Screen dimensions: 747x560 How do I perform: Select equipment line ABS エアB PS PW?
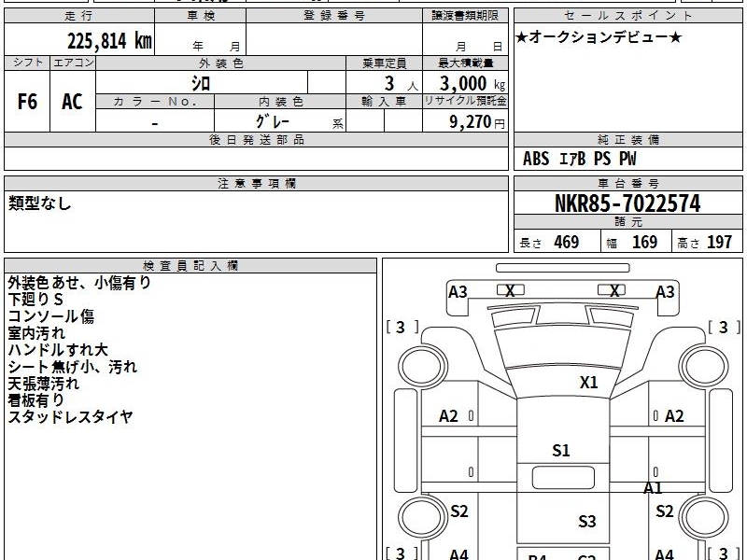[x=579, y=159]
